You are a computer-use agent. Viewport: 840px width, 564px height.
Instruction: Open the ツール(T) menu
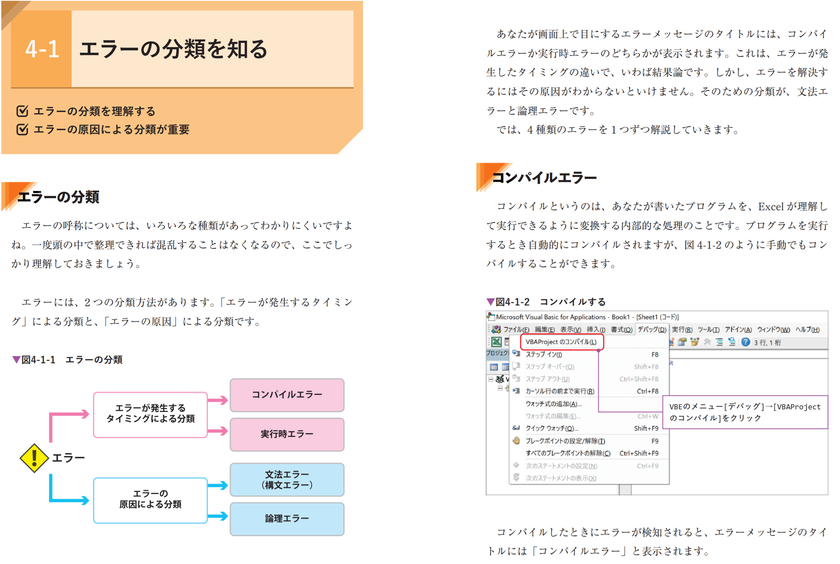(708, 329)
